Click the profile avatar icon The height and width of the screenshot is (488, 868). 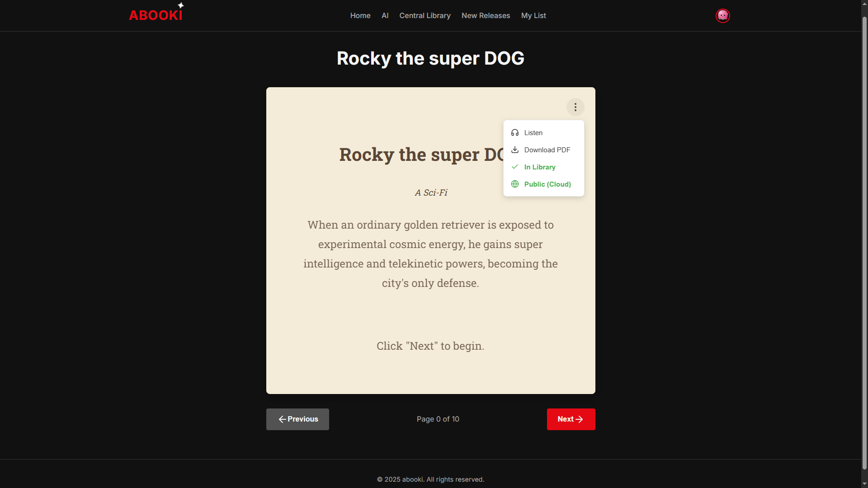click(x=722, y=15)
